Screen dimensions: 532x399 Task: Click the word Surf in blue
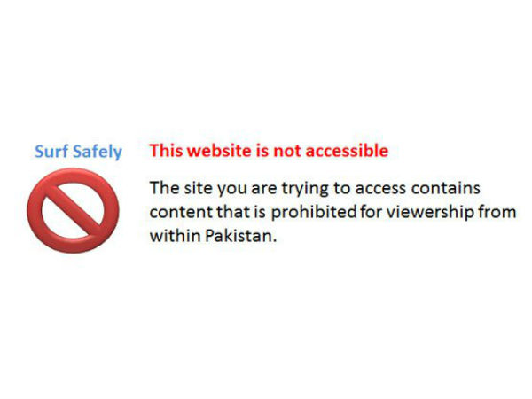coord(51,151)
